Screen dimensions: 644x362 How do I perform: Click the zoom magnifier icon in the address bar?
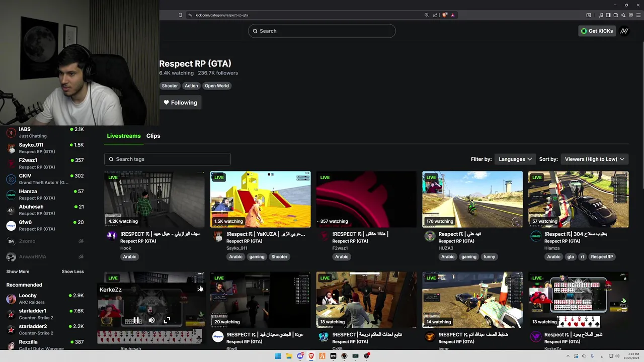(x=427, y=15)
